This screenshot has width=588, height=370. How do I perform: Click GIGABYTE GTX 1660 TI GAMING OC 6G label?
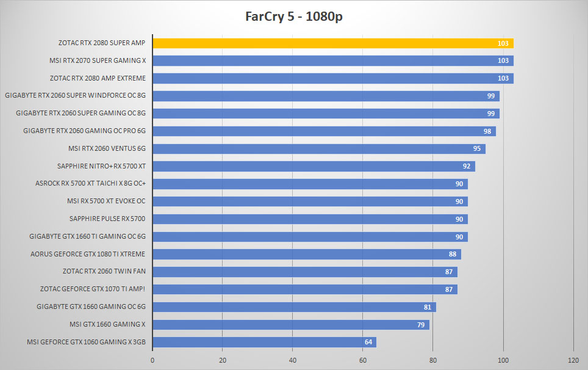tap(87, 236)
